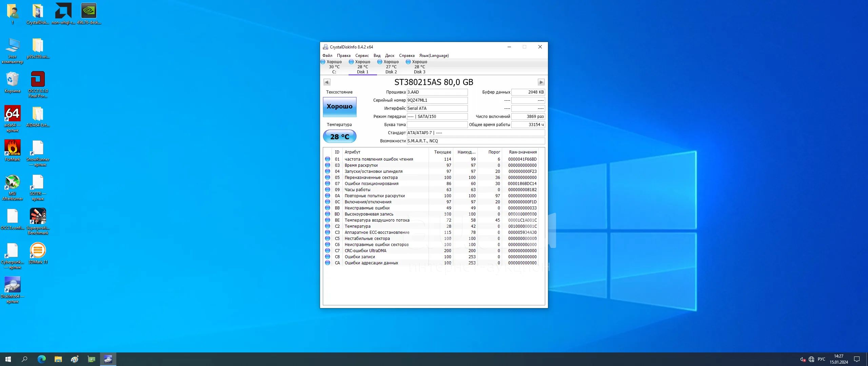Launch Superposition Benchmark shortcut
The image size is (868, 366).
(x=38, y=222)
